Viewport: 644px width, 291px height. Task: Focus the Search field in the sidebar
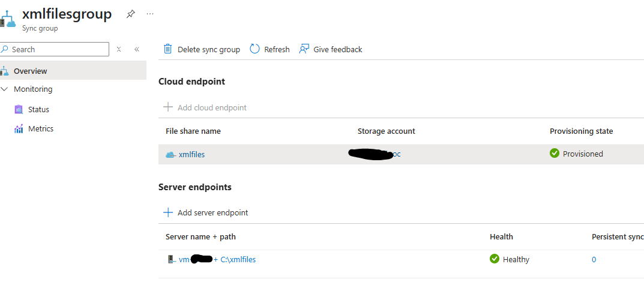[55, 49]
